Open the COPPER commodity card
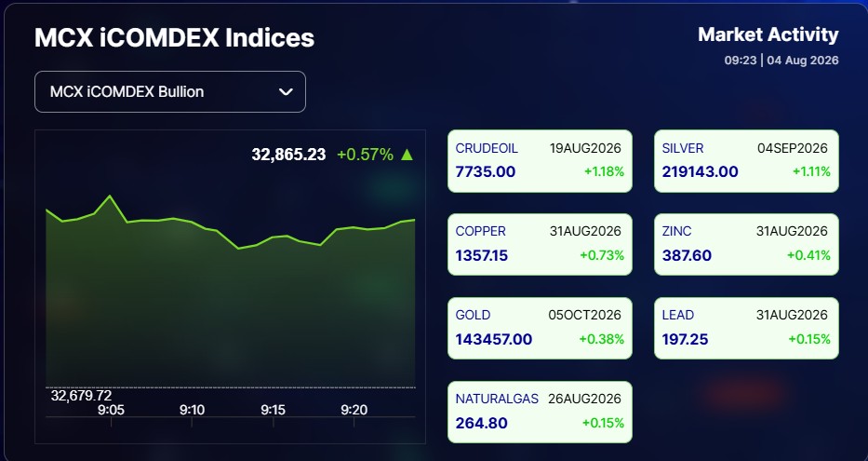Viewport: 868px width, 461px height. coord(540,244)
